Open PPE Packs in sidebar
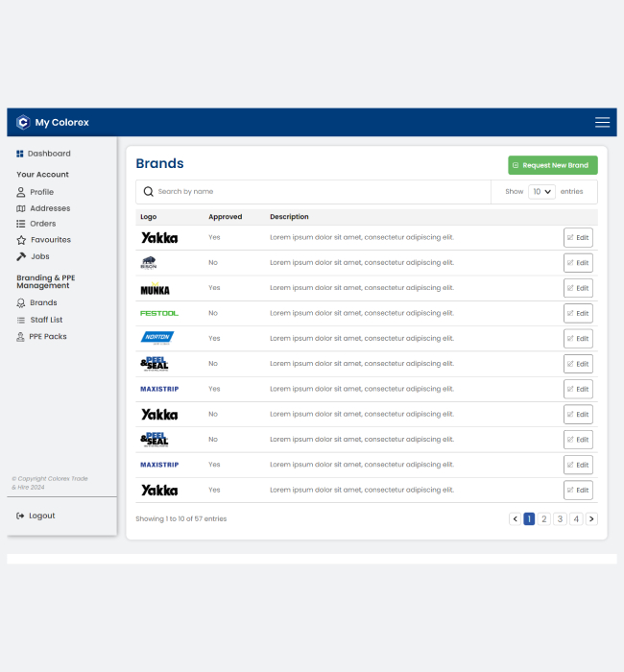Image resolution: width=624 pixels, height=672 pixels. (47, 337)
